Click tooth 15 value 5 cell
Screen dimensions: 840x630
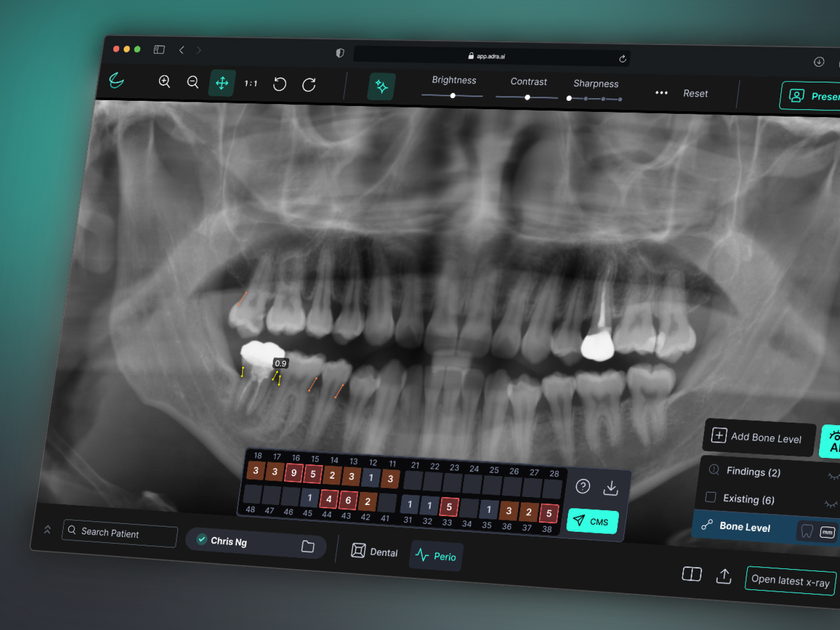point(313,474)
